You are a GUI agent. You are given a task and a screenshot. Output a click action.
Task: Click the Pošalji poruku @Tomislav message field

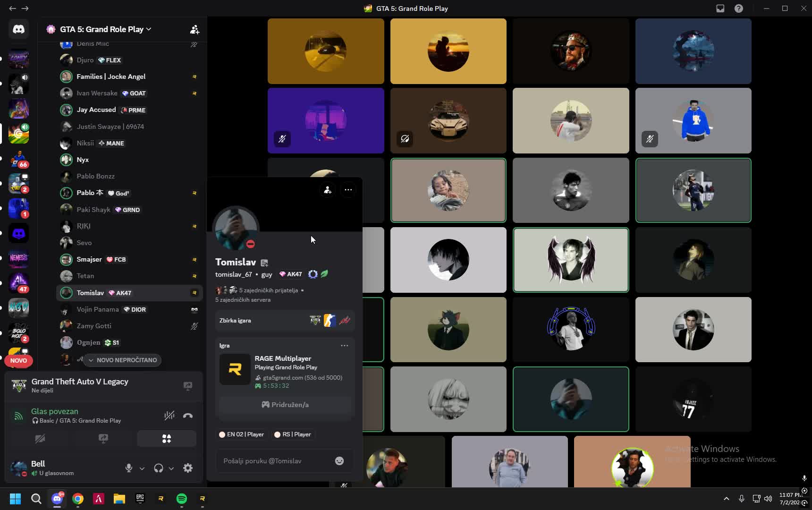[275, 461]
